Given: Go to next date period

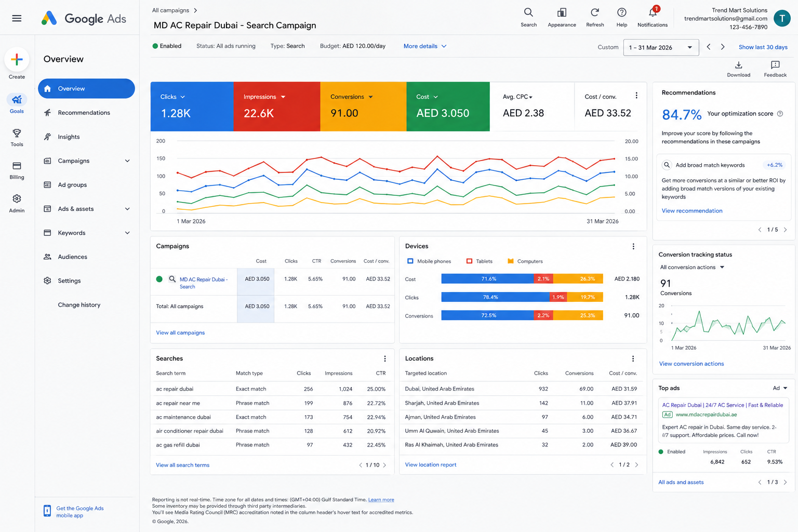Looking at the screenshot, I should click(723, 47).
